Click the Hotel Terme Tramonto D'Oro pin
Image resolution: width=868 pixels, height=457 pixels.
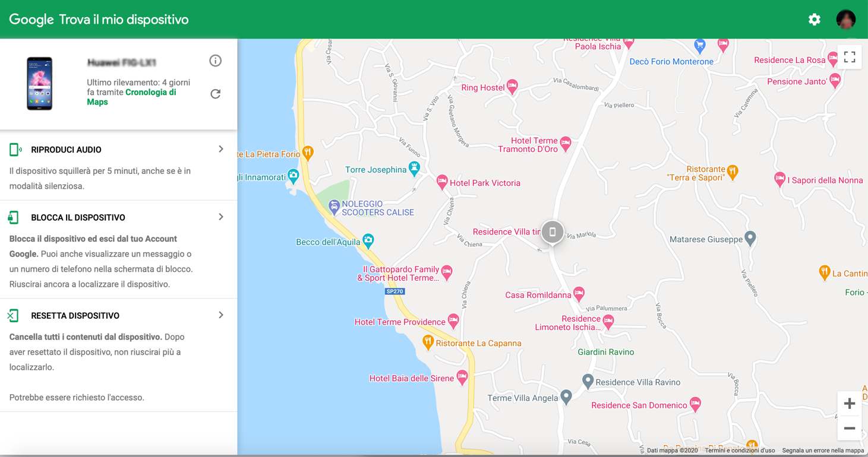(566, 144)
